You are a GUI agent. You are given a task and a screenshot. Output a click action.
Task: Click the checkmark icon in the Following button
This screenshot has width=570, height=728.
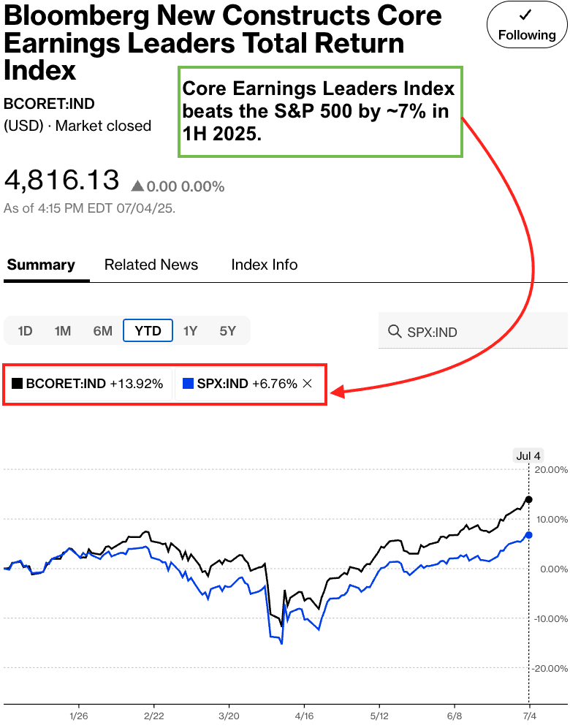525,15
